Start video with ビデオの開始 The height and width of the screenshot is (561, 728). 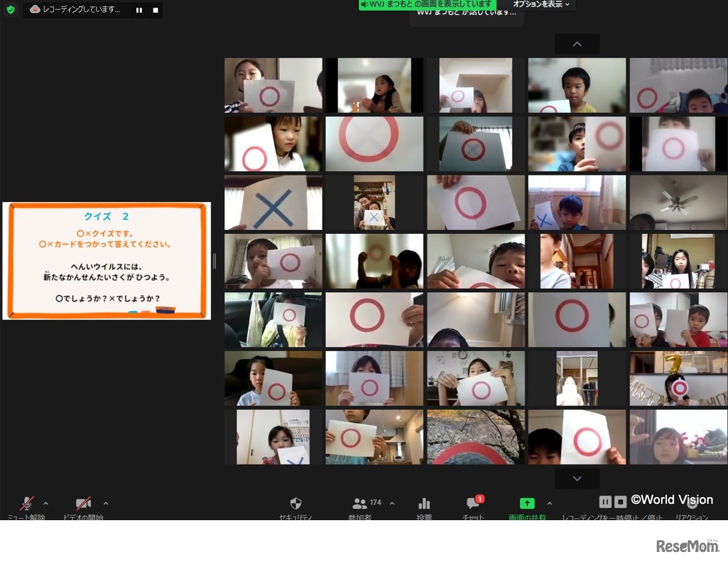pyautogui.click(x=83, y=508)
